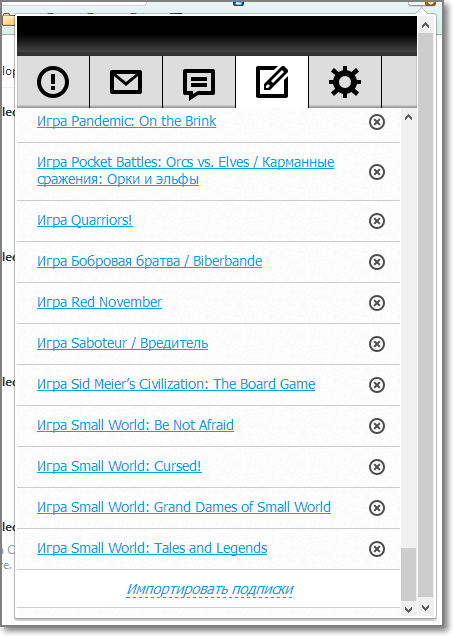Select the subscriptions pencil-edit tab
This screenshot has height=636, width=453.
click(x=272, y=82)
